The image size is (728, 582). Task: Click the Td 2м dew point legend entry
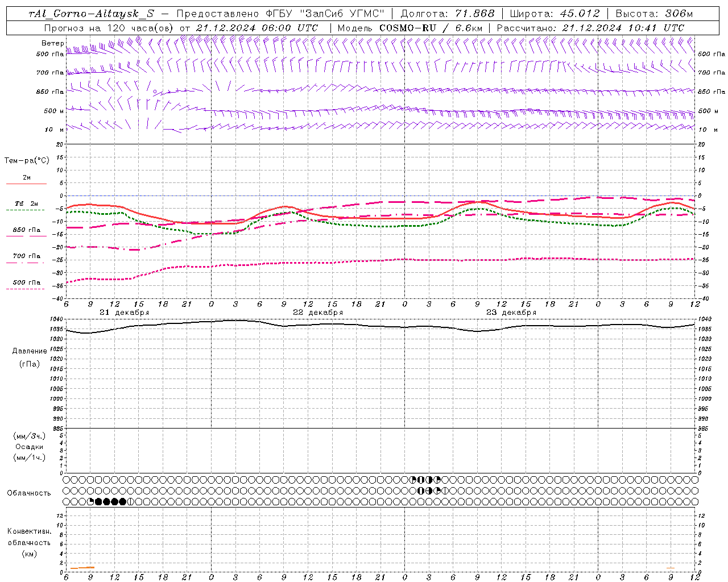pos(27,203)
